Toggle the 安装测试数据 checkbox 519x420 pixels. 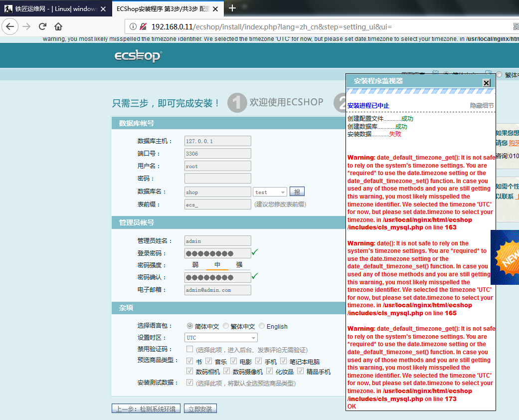189,383
